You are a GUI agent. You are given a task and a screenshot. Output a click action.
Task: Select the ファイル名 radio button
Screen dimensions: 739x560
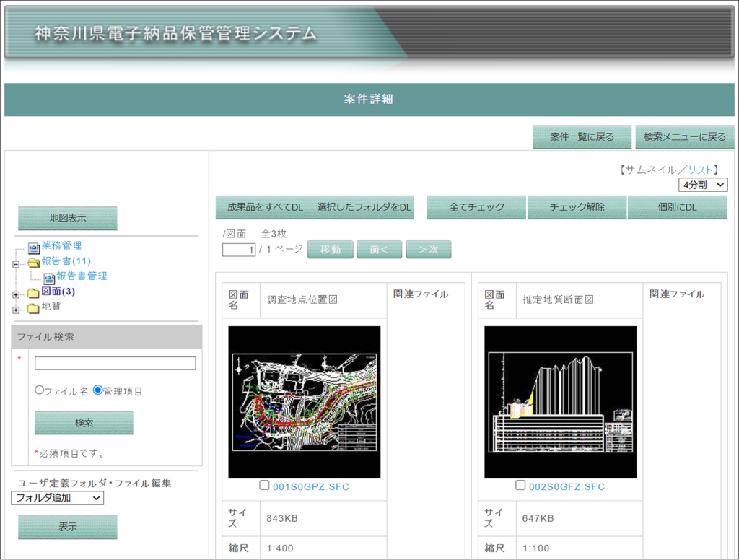[39, 390]
